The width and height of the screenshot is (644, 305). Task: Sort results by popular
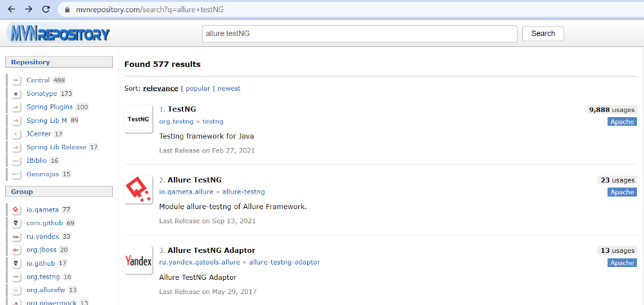pyautogui.click(x=198, y=88)
